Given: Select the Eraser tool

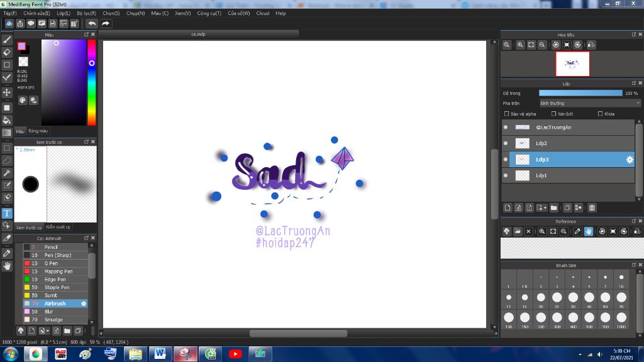Looking at the screenshot, I should [7, 52].
